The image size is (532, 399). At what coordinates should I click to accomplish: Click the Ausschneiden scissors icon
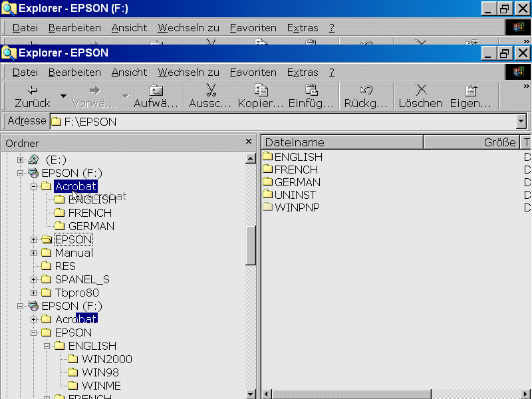[x=211, y=90]
